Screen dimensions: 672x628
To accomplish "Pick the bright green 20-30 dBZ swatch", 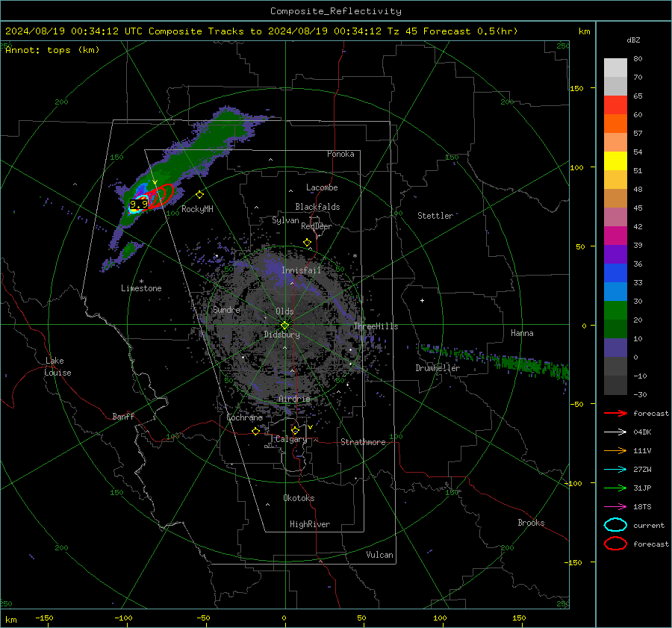I will click(615, 311).
